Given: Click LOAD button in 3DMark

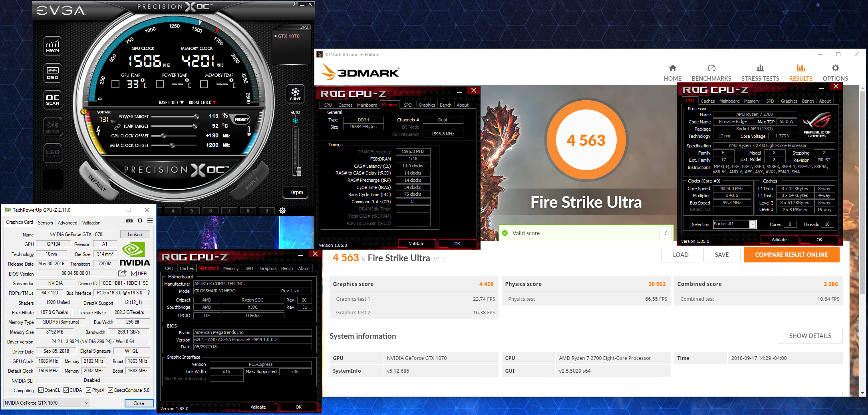Looking at the screenshot, I should pos(681,255).
